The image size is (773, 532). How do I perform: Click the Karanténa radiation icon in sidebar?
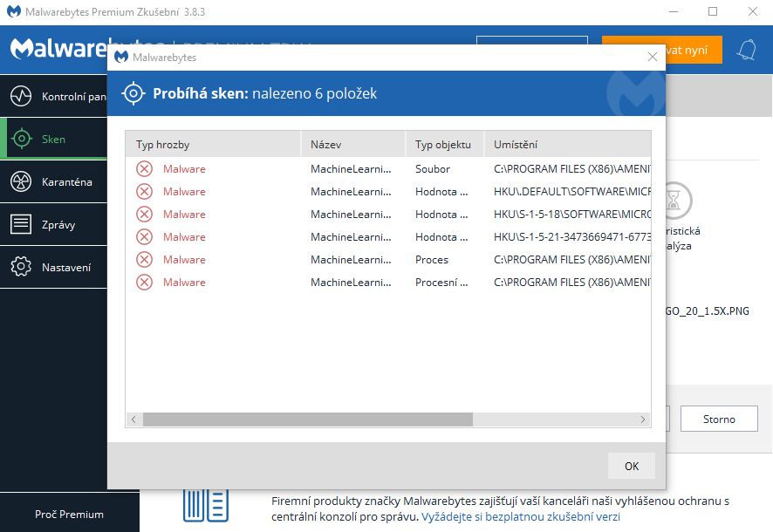[21, 181]
